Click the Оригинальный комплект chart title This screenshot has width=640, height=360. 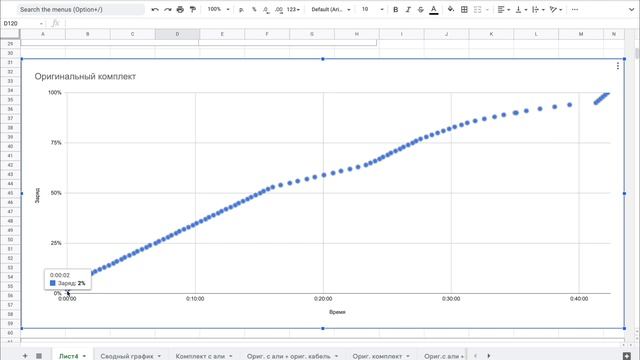tap(85, 76)
